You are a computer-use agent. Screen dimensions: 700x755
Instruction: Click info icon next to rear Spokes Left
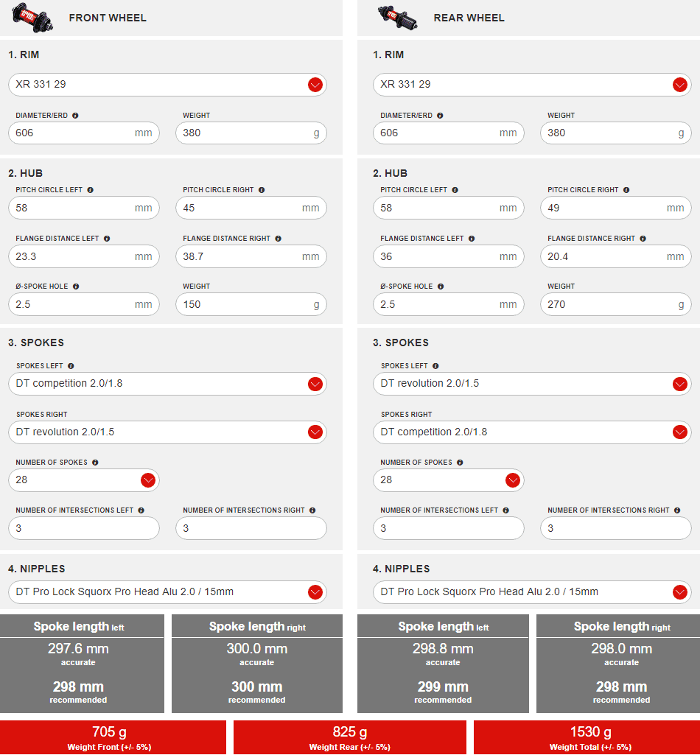pyautogui.click(x=435, y=366)
